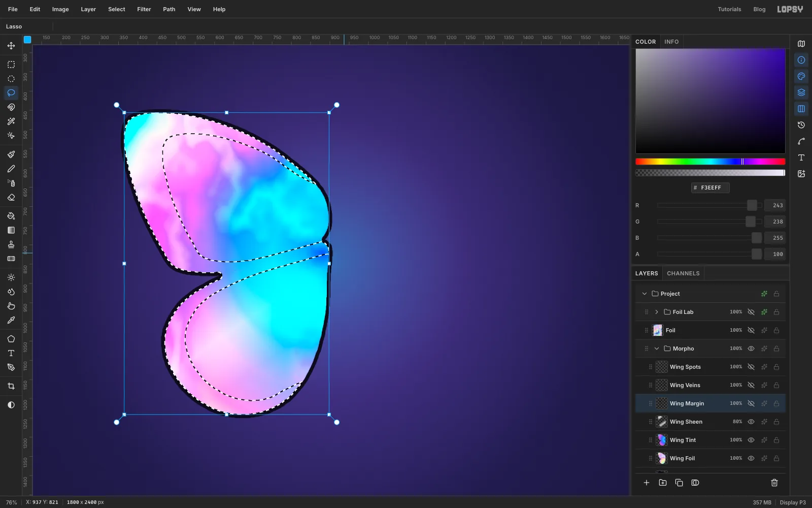The width and height of the screenshot is (812, 508).
Task: Select the Paint Bucket tool
Action: coord(11,216)
